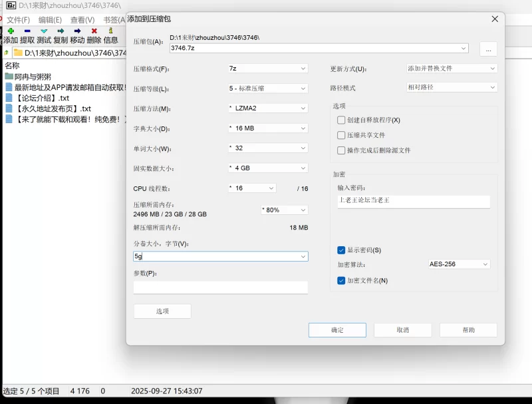Open the 查看(V) menu
Viewport: 532px width, 404px height.
[x=82, y=20]
